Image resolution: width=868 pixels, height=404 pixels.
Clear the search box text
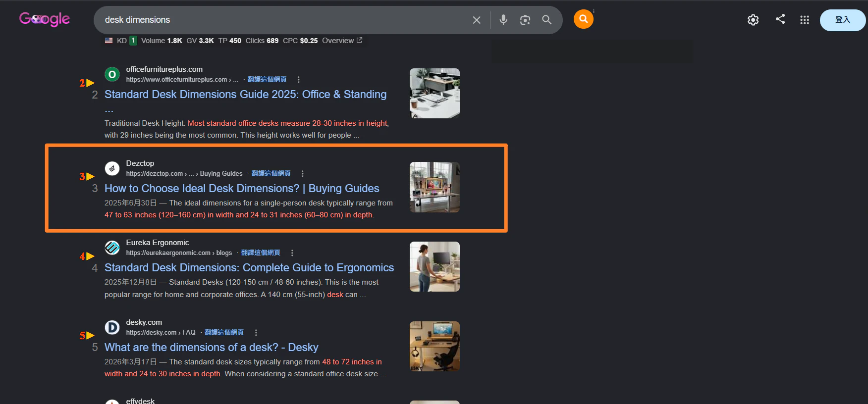point(477,20)
